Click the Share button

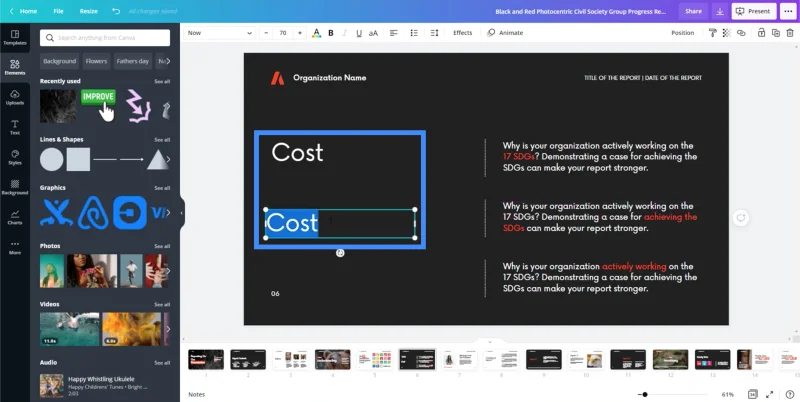(693, 11)
